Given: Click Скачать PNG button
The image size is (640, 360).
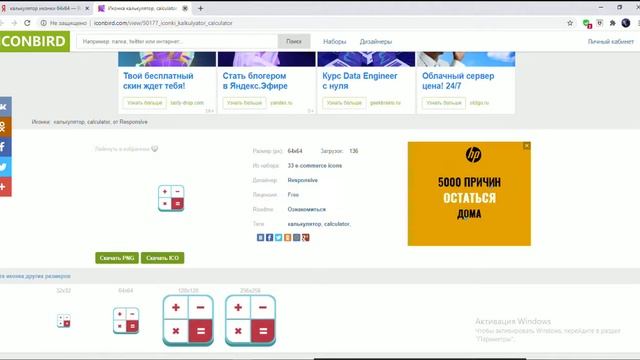Looking at the screenshot, I should click(x=117, y=258).
